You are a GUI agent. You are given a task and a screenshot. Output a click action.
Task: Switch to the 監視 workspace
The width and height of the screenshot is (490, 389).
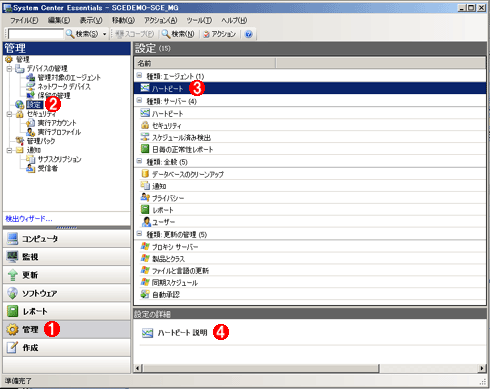(x=67, y=257)
